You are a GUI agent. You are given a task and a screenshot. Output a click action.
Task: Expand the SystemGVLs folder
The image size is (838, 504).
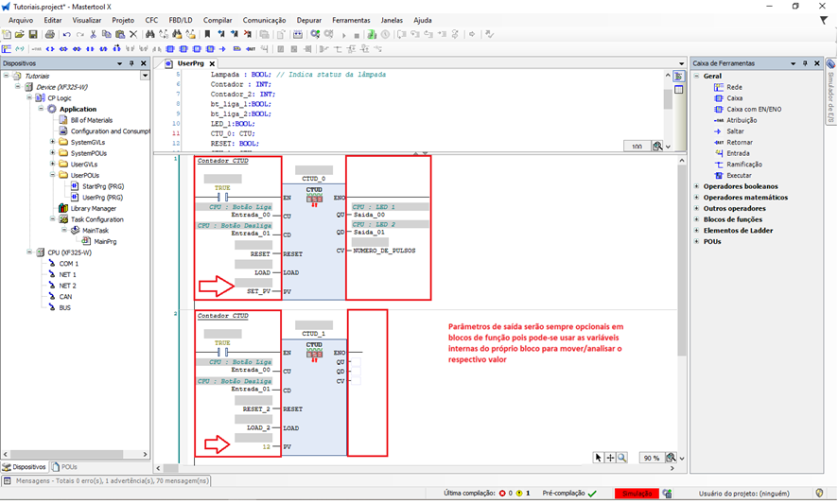51,142
